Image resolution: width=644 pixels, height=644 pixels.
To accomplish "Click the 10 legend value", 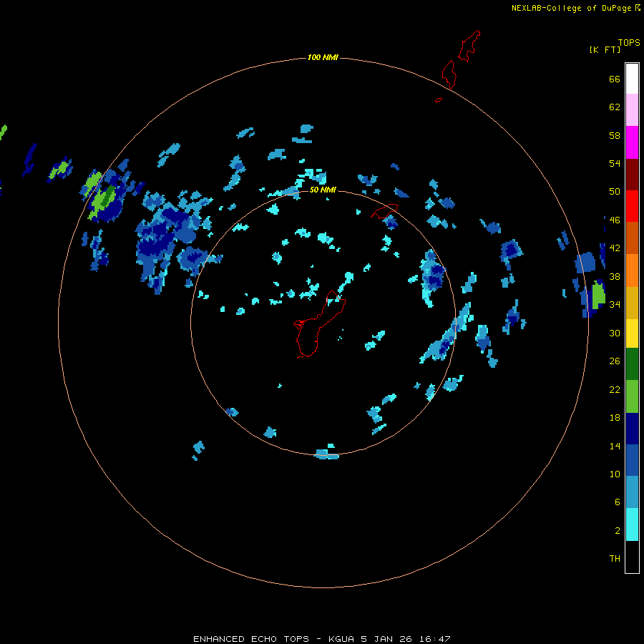I will click(615, 474).
